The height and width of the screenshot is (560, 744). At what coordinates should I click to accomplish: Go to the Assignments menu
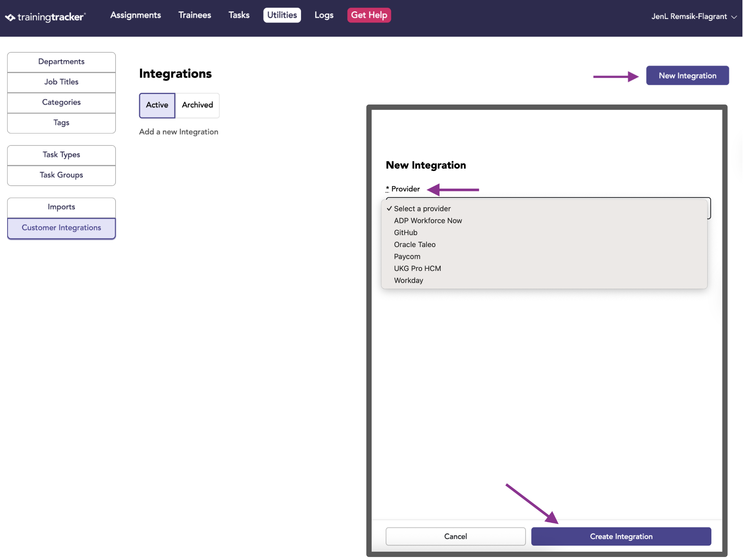[x=135, y=15]
